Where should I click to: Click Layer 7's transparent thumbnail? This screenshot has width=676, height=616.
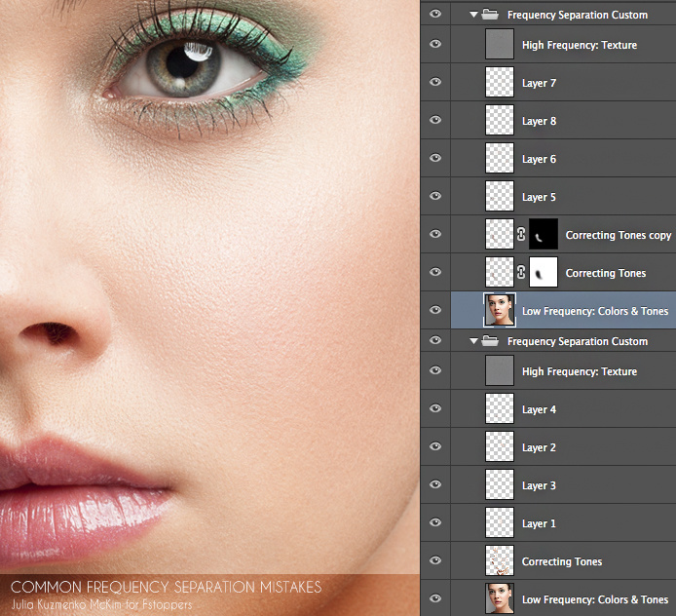coord(500,82)
